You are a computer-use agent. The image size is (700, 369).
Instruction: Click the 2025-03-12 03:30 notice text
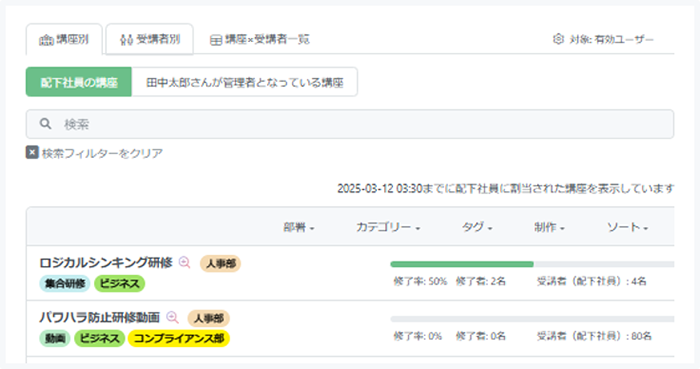(x=505, y=189)
